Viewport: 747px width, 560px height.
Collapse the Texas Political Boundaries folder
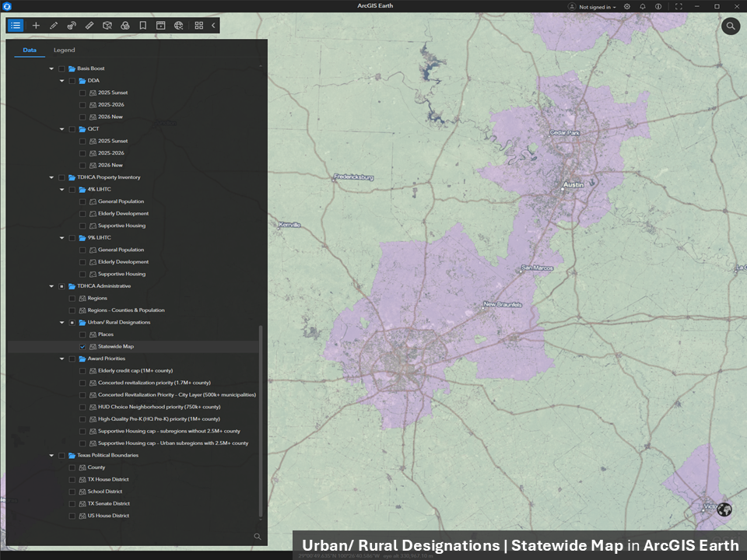[x=51, y=456]
